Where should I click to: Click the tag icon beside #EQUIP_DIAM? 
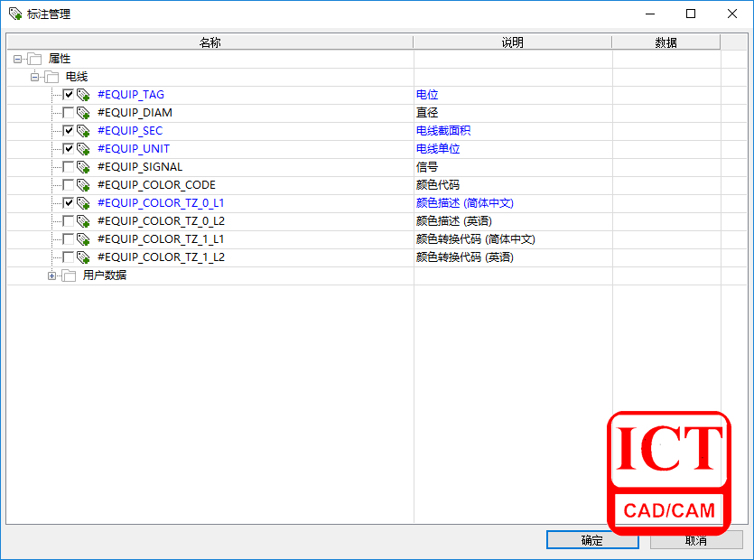point(83,113)
